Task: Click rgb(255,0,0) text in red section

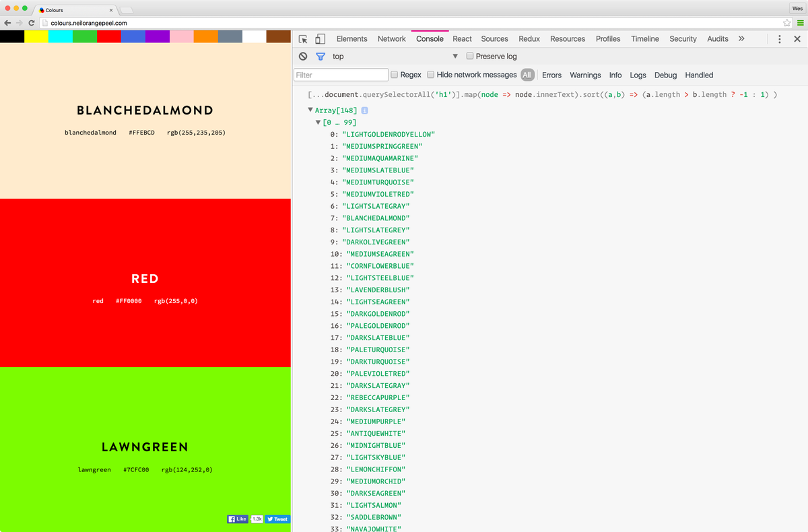Action: [176, 301]
